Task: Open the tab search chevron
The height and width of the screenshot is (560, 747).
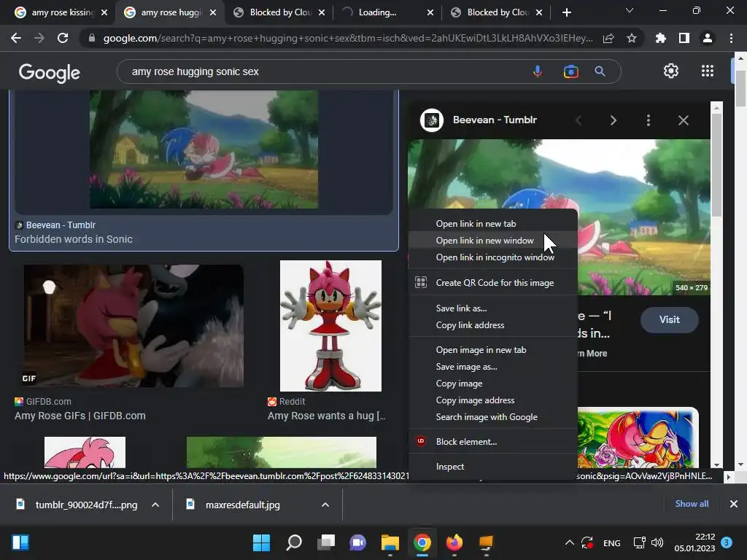Action: [x=630, y=10]
